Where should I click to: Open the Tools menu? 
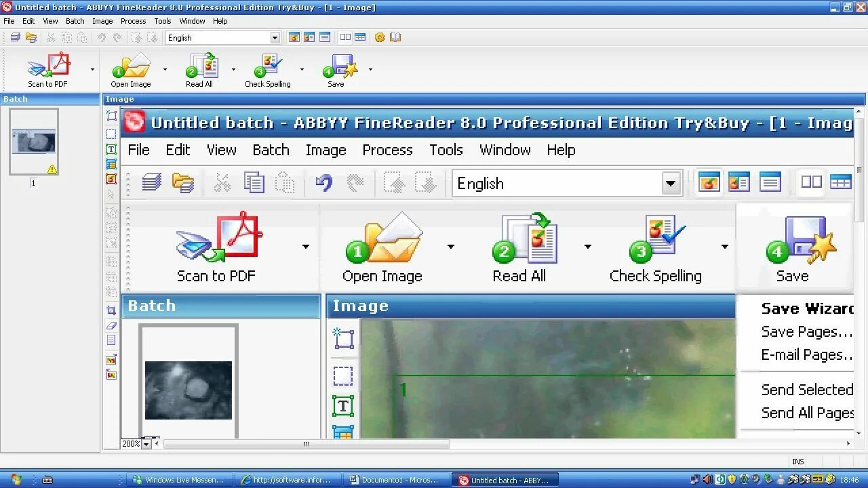pyautogui.click(x=163, y=21)
